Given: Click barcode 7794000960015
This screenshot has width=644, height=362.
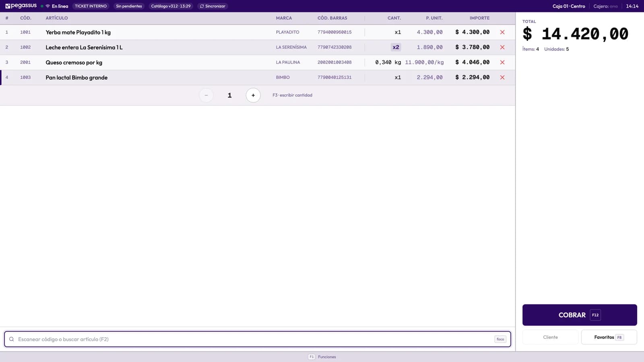Looking at the screenshot, I should 334,32.
